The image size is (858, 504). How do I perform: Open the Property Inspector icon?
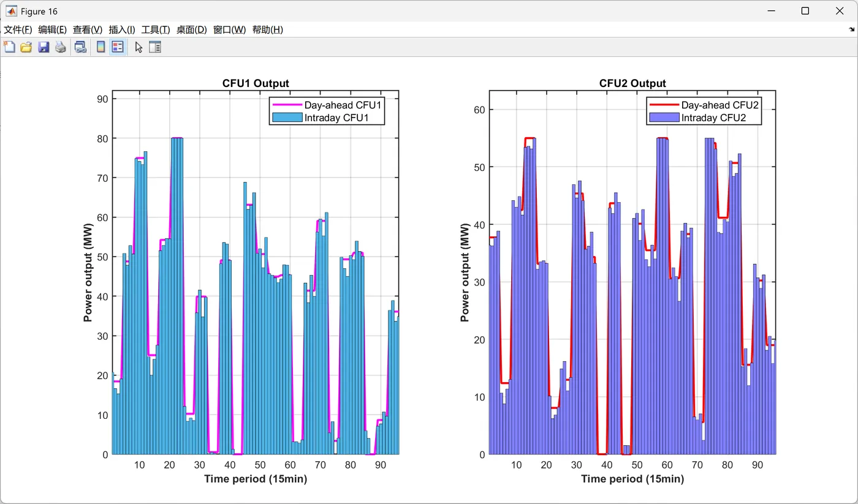(155, 47)
